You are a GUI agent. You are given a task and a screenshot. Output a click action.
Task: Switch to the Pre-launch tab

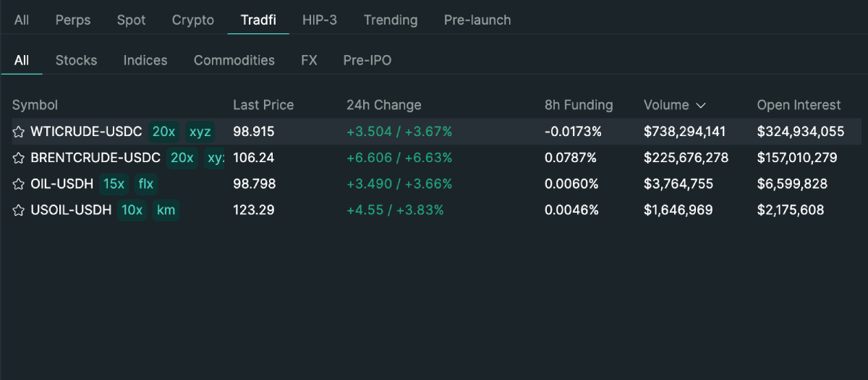click(x=477, y=20)
